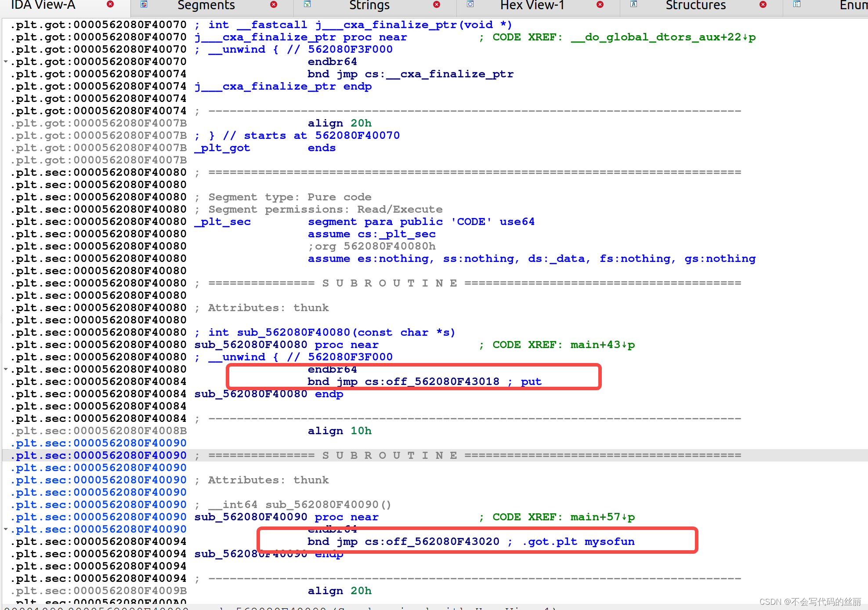This screenshot has height=610, width=868.
Task: Collapse the j___cxa_finalize_ptr function block
Action: point(5,62)
